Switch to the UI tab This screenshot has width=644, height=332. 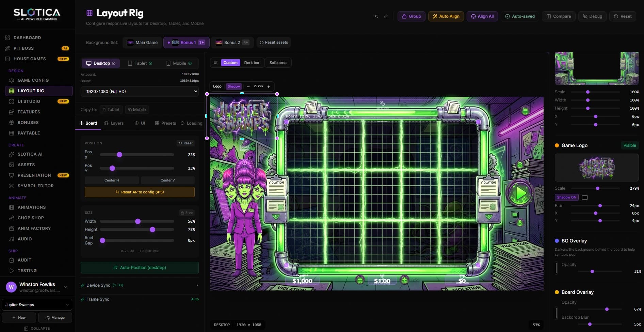click(140, 123)
